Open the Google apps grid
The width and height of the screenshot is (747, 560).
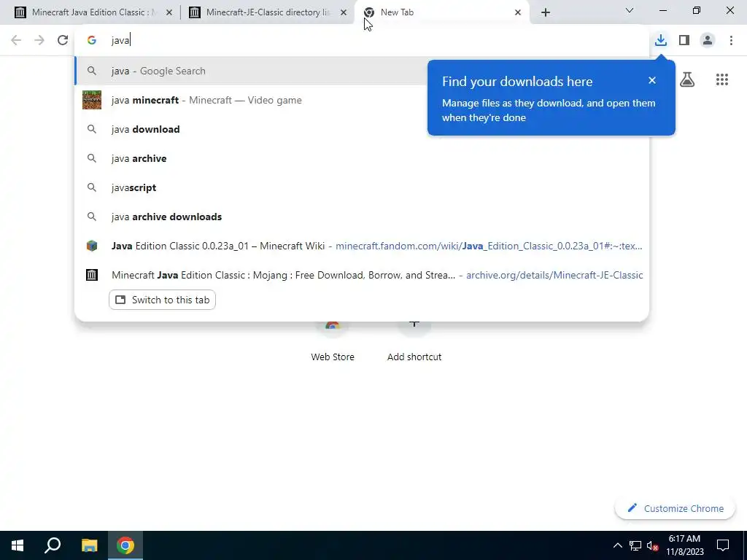pyautogui.click(x=721, y=79)
